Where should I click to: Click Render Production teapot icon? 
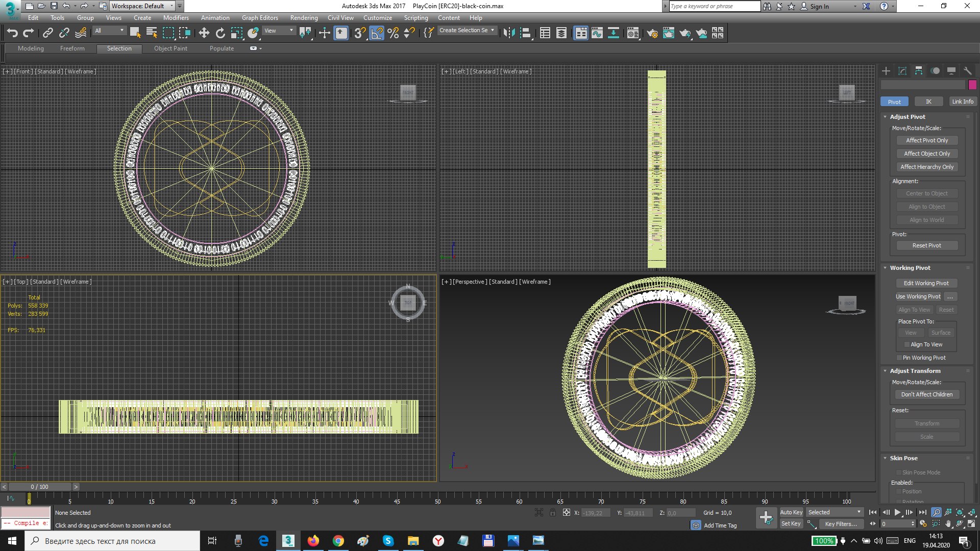point(685,33)
